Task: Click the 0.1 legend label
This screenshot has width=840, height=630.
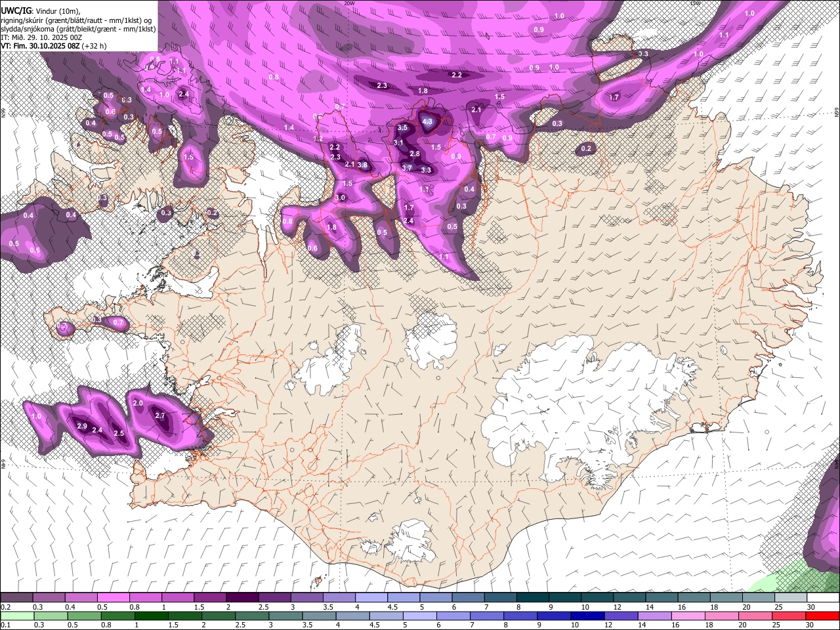Action: pos(5,625)
